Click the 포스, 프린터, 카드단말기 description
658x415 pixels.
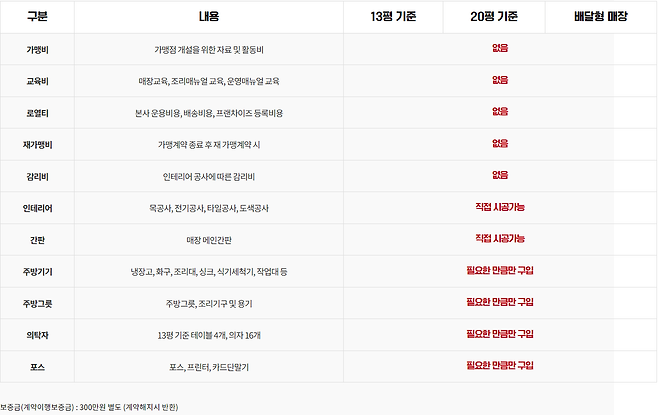pyautogui.click(x=209, y=367)
